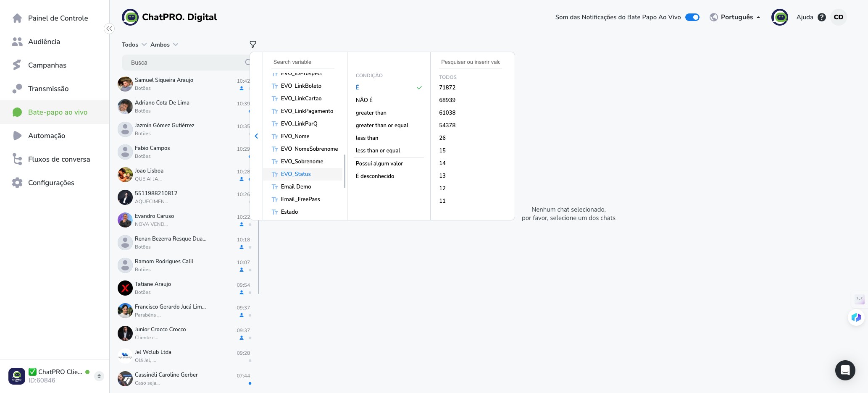Click the blue hexagon extension icon

pos(856,317)
